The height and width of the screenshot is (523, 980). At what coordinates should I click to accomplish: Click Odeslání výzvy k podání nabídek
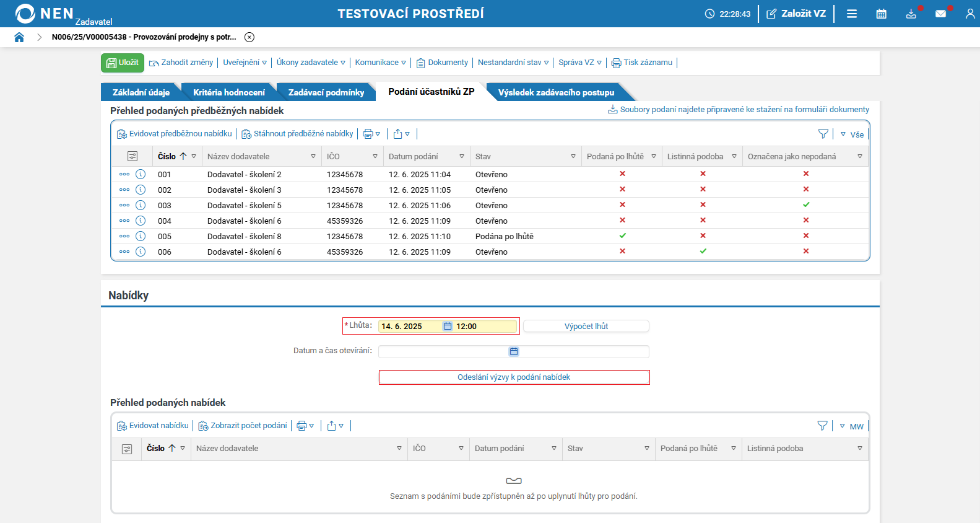514,377
